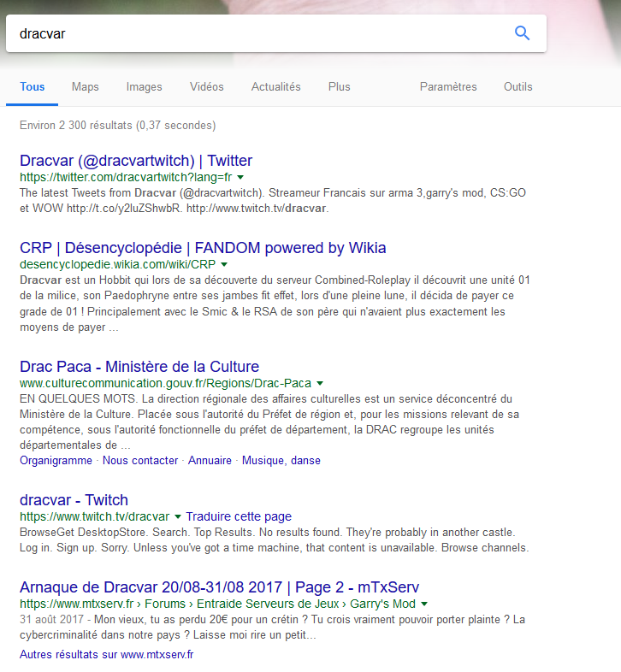Image resolution: width=621 pixels, height=672 pixels.
Task: Expand dropdown arrow beside twitter.com URL
Action: pos(240,178)
